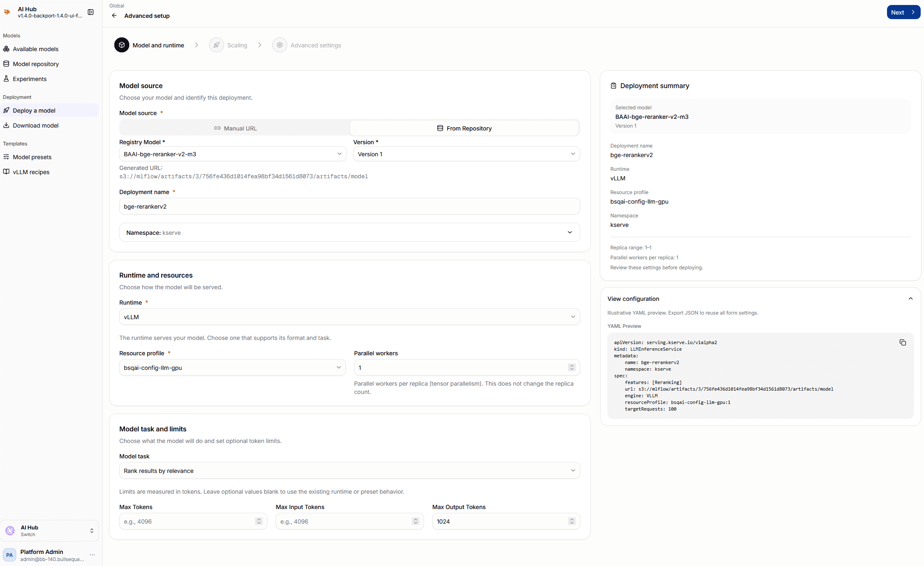Open the Runtime vLLM dropdown
Screen dimensions: 924x566
tap(350, 317)
